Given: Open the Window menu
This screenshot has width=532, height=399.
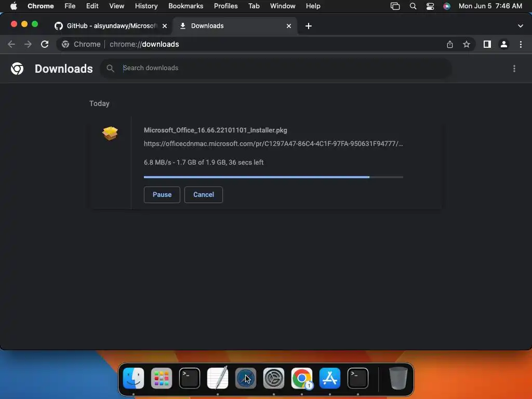Looking at the screenshot, I should click(x=283, y=6).
